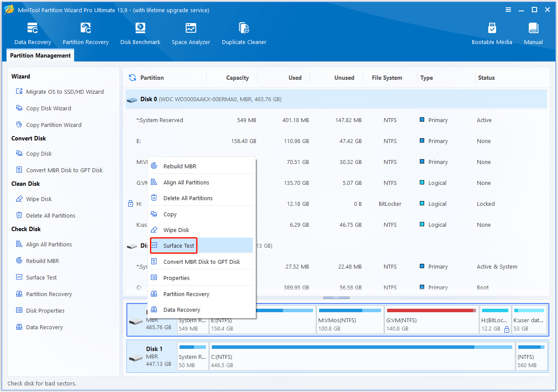This screenshot has width=558, height=392.
Task: Select System Reserved 50 MB block on Disk 1
Action: [193, 356]
